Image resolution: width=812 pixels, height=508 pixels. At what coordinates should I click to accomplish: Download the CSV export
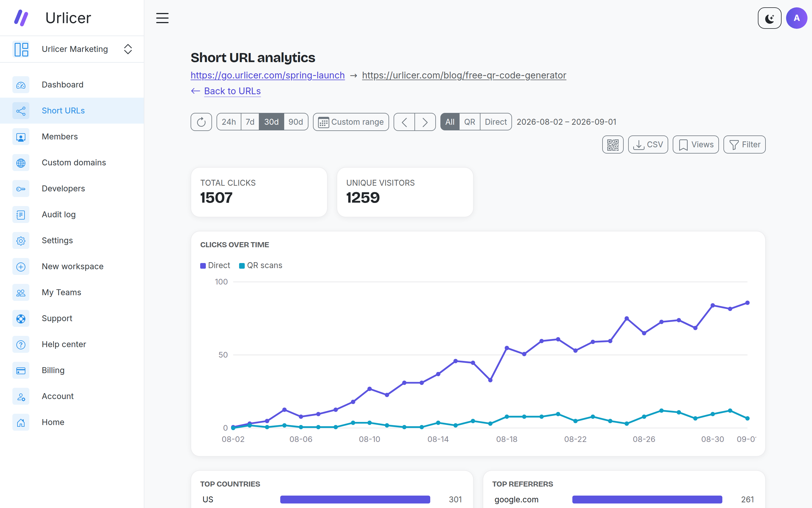point(648,145)
